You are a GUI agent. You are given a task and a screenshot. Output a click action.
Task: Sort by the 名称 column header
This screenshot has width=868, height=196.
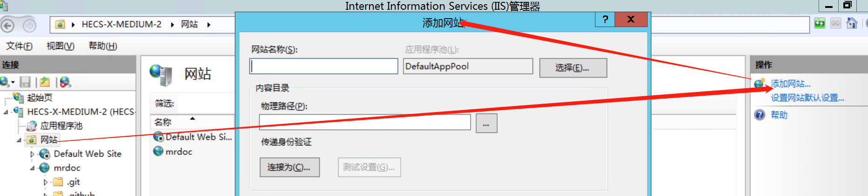click(x=192, y=122)
